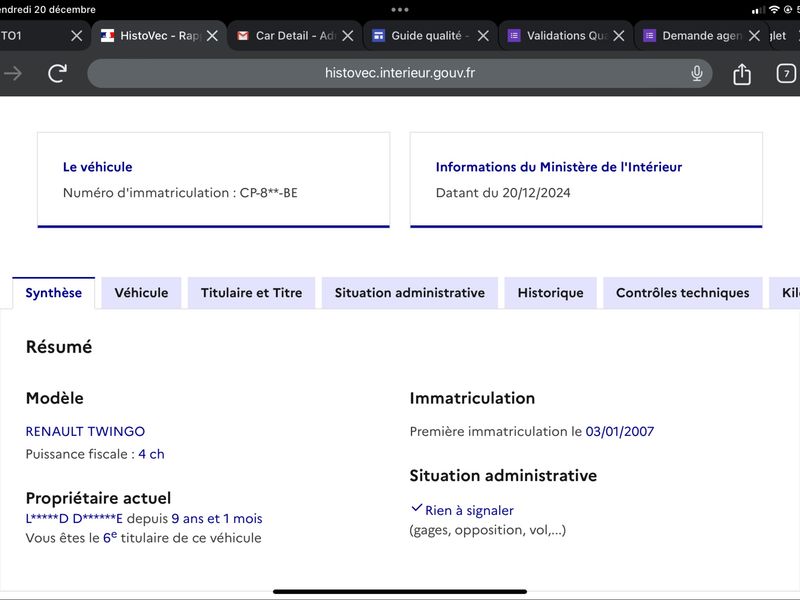Close the Validations Qu tab
Image resolution: width=800 pixels, height=600 pixels.
[619, 36]
